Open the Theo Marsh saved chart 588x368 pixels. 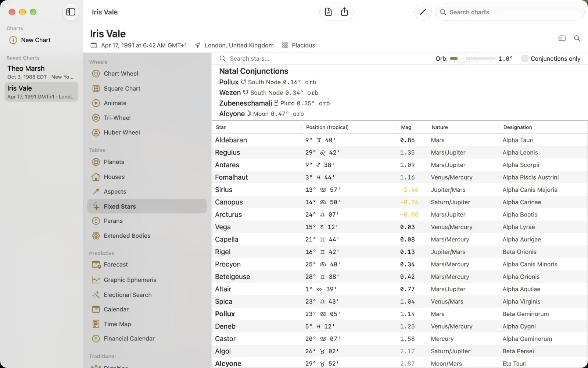click(41, 72)
